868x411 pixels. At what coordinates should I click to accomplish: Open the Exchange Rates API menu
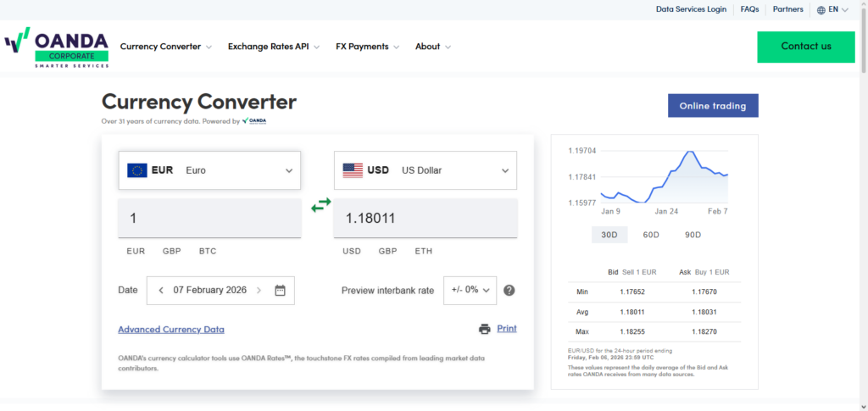[273, 47]
